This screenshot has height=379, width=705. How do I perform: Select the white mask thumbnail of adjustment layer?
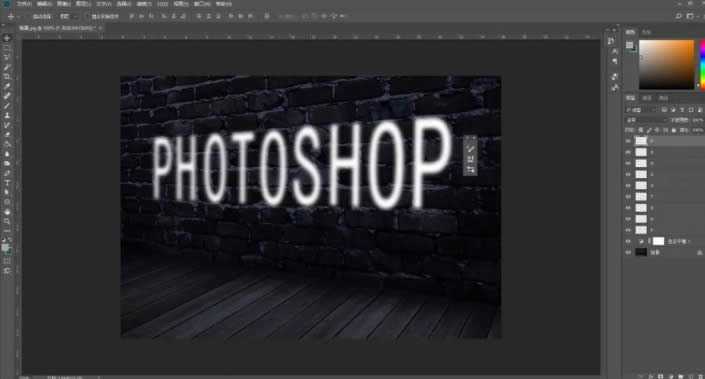tap(658, 241)
